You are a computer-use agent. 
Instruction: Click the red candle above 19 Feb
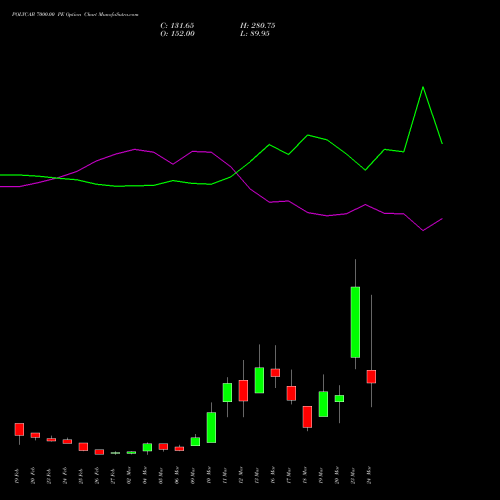19,429
